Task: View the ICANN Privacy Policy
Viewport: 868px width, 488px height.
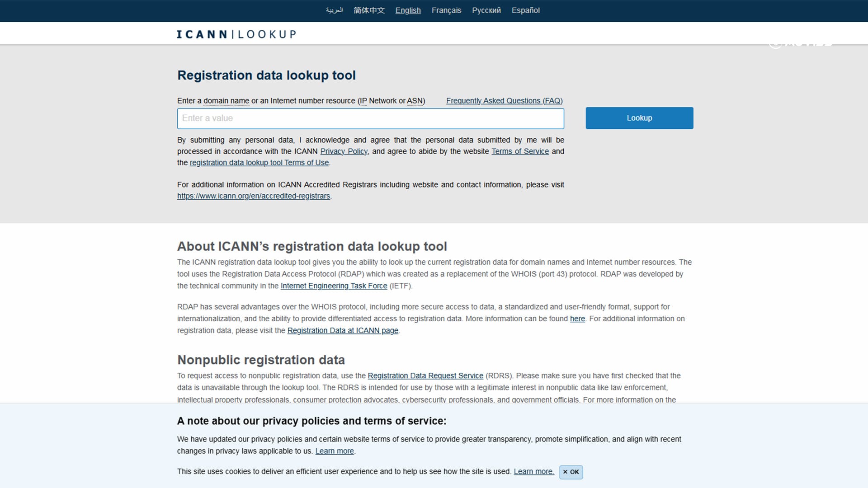Action: [344, 151]
